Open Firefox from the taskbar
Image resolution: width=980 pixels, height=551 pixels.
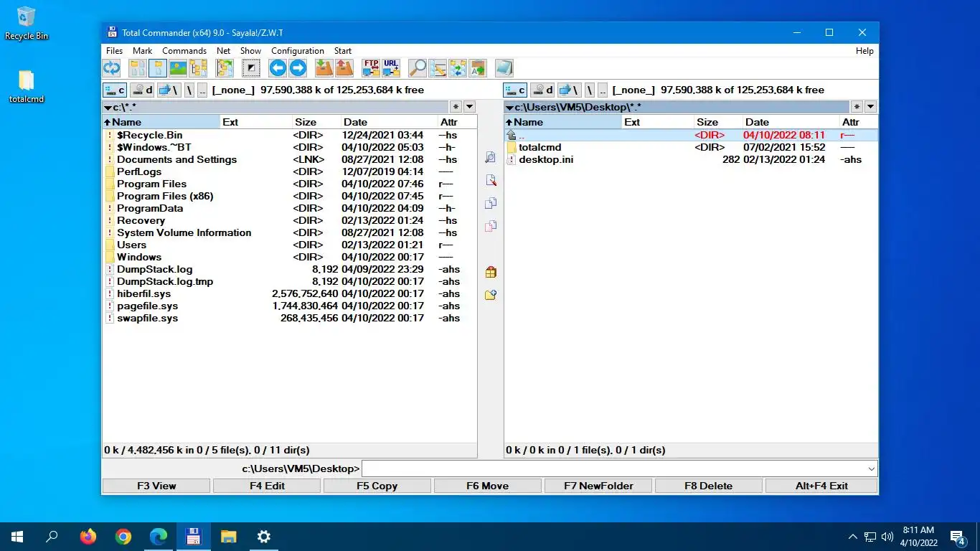tap(88, 537)
